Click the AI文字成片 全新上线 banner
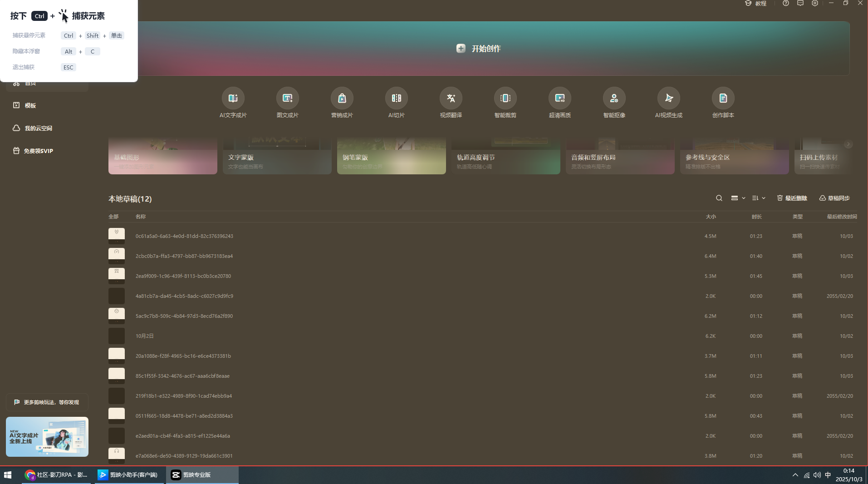Screen dimensions: 868x484 click(47, 437)
